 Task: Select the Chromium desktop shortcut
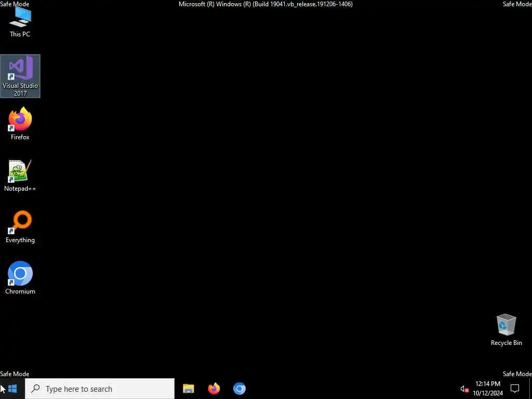click(20, 277)
